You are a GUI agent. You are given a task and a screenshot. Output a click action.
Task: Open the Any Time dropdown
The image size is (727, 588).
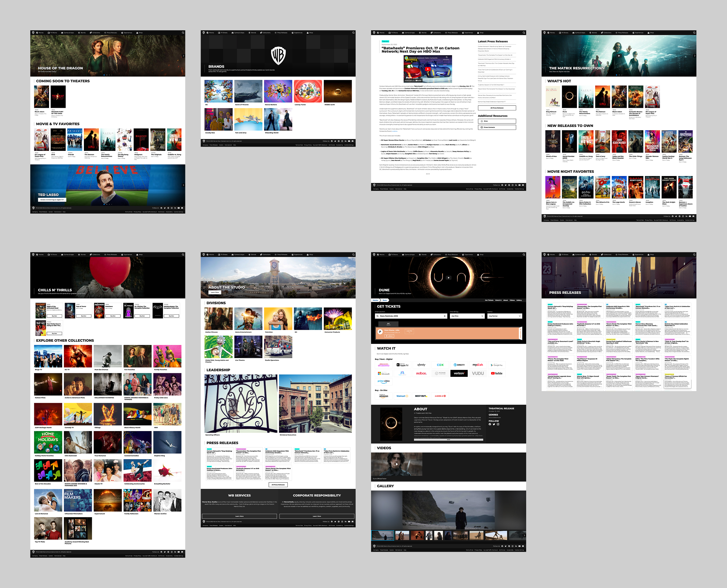[x=467, y=316]
